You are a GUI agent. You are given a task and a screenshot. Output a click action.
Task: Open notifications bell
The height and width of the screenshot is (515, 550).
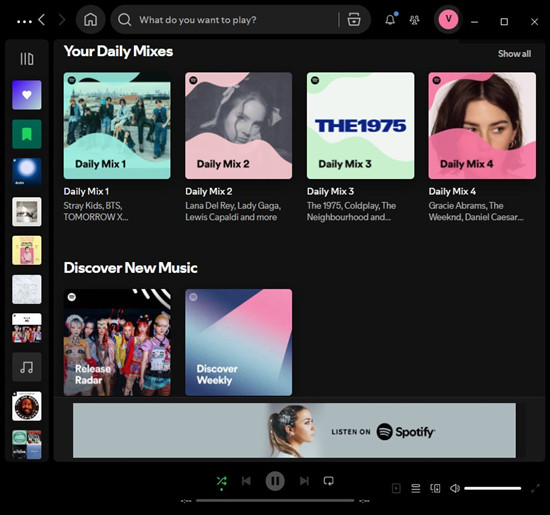[390, 20]
